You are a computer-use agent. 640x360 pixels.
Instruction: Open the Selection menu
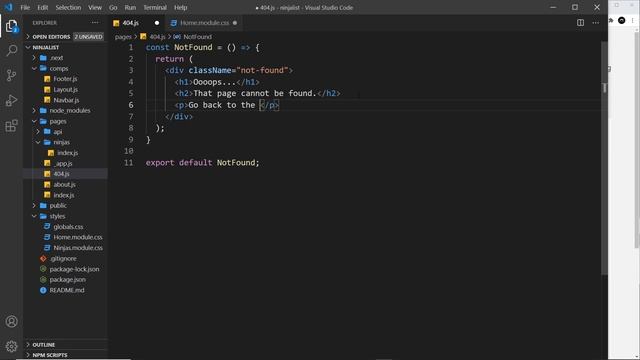point(68,7)
